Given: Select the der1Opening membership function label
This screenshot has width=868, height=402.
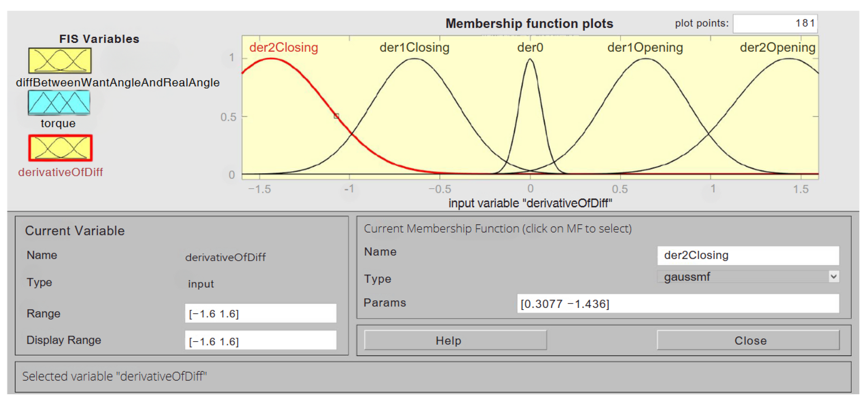Looking at the screenshot, I should pyautogui.click(x=645, y=47).
